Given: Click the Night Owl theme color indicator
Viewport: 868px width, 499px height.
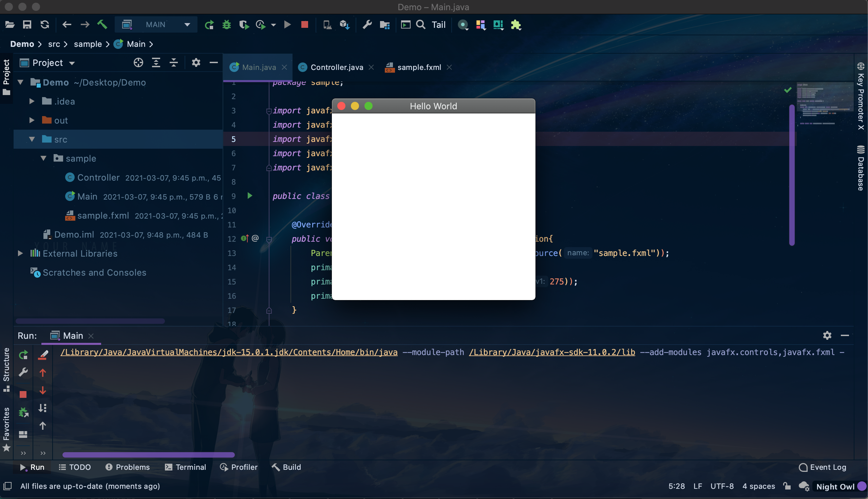Looking at the screenshot, I should (862, 486).
